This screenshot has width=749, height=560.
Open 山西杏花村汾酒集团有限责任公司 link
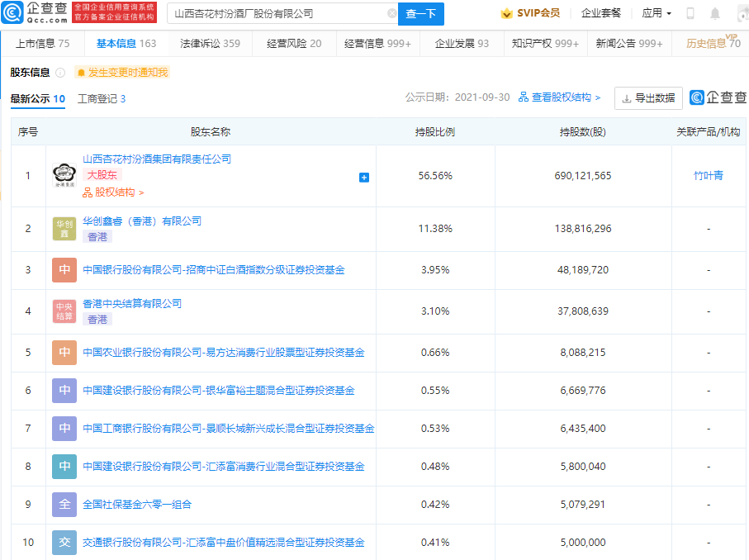(157, 159)
